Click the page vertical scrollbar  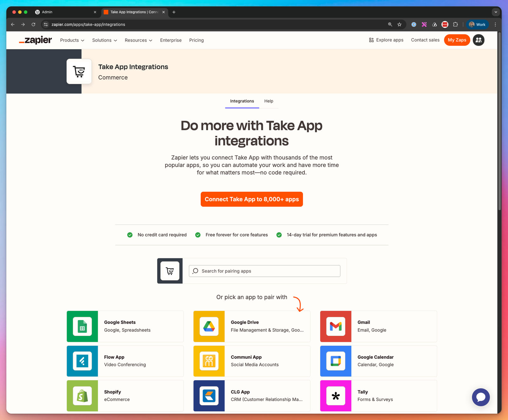[x=499, y=121]
